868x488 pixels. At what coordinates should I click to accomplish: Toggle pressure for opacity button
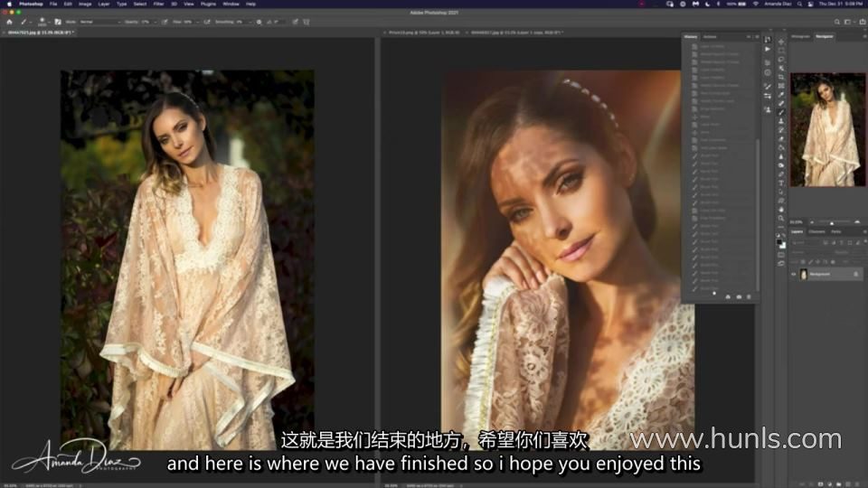point(165,22)
